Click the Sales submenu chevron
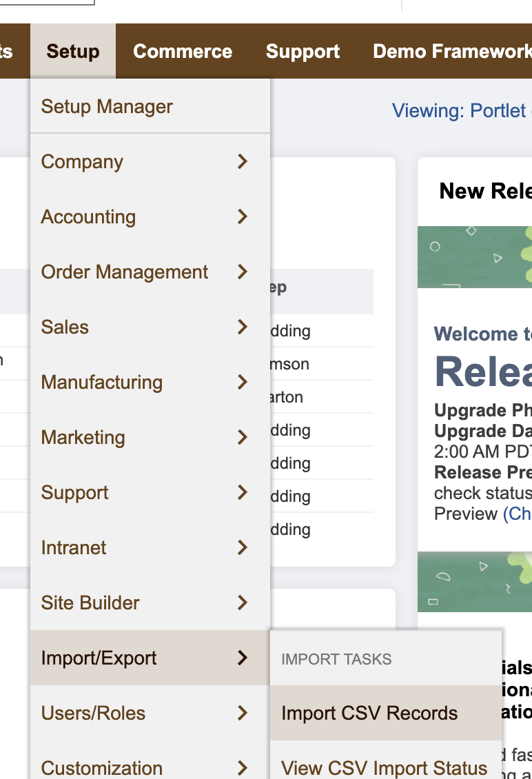Viewport: 532px width, 779px height. pos(242,327)
